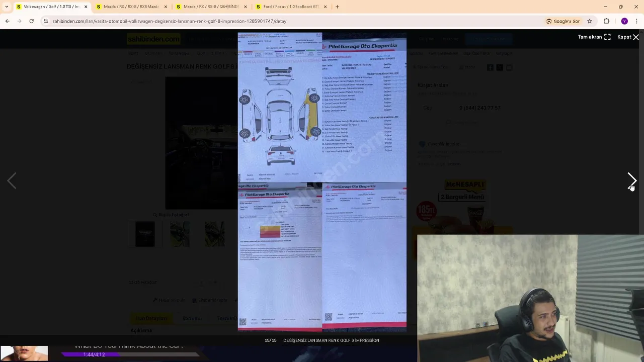Go to the previous photo arrow

click(x=12, y=180)
